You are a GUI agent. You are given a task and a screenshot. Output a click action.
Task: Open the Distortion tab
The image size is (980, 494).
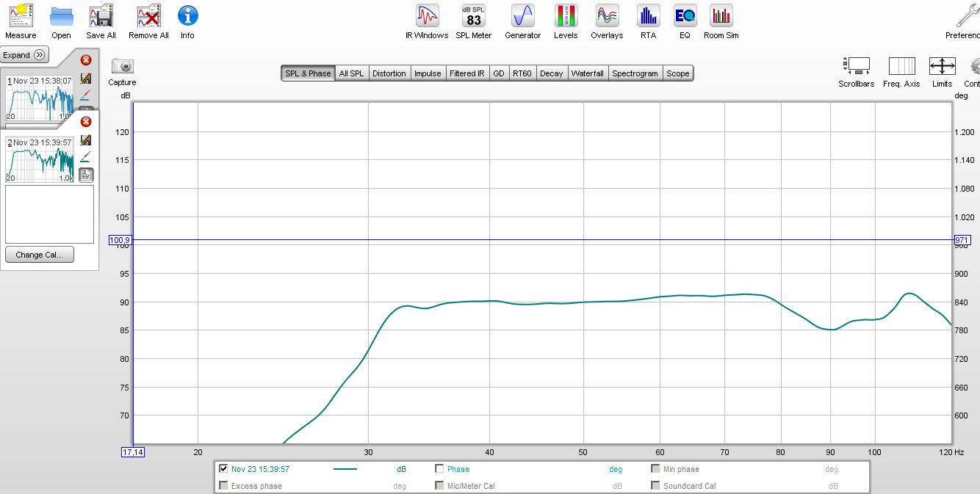click(389, 73)
